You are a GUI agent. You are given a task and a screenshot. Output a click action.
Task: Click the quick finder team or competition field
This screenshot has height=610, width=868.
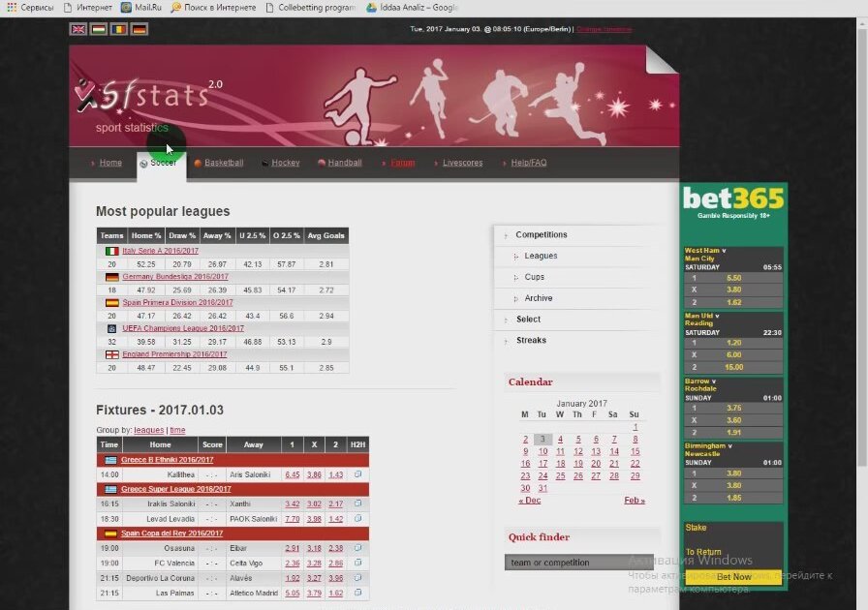(578, 563)
